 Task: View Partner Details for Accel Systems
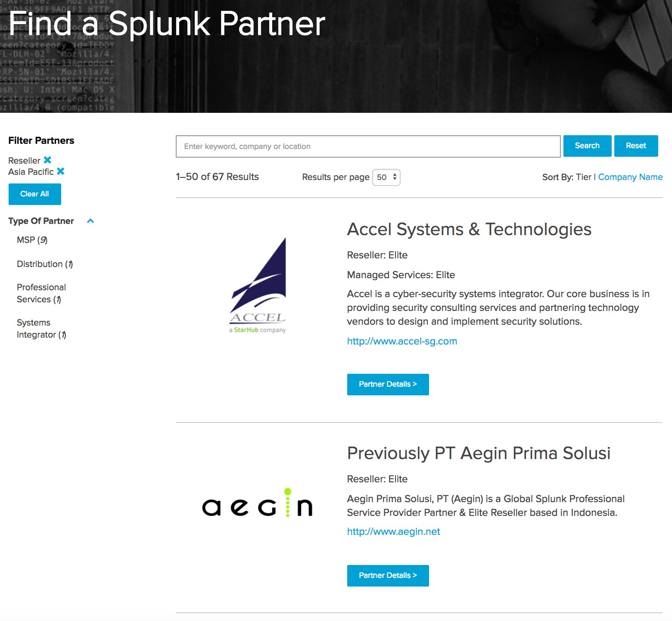coord(388,385)
